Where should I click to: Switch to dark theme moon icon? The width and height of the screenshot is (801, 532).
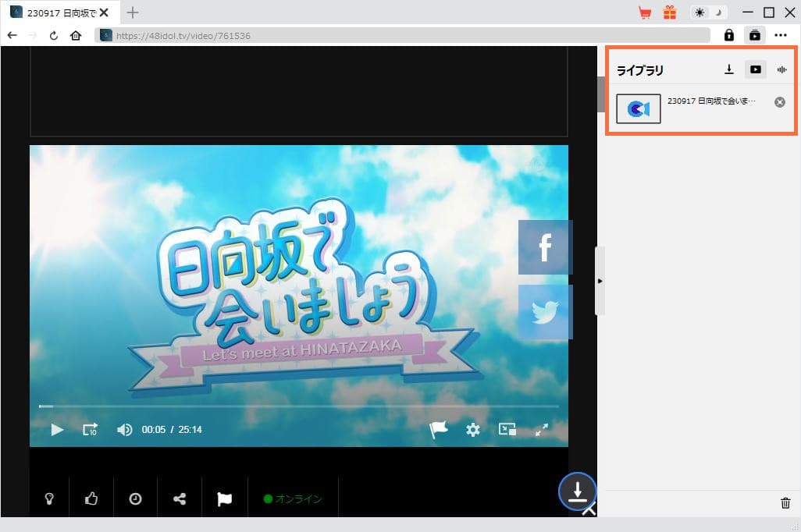[x=717, y=12]
